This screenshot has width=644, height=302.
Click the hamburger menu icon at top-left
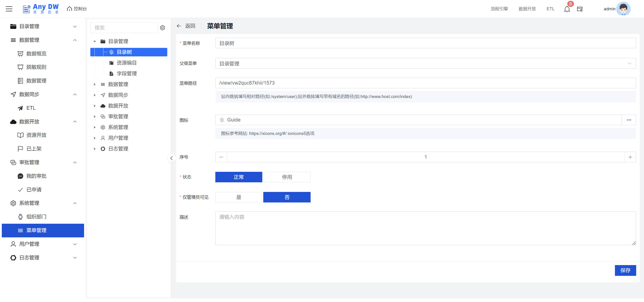pos(9,9)
